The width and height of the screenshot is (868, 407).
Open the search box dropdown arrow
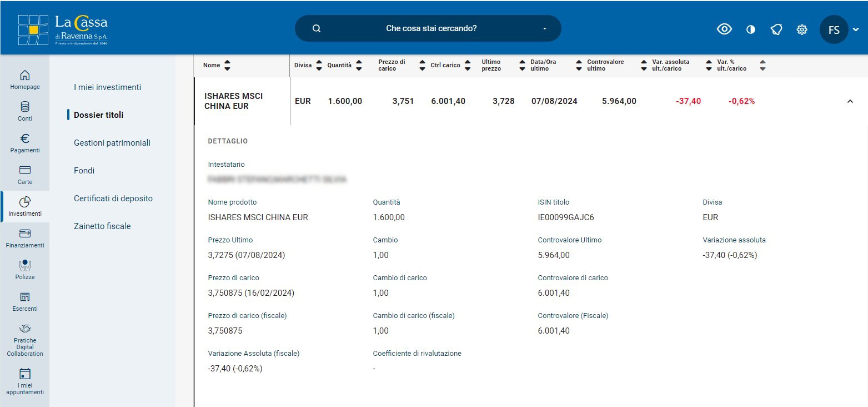coord(545,28)
